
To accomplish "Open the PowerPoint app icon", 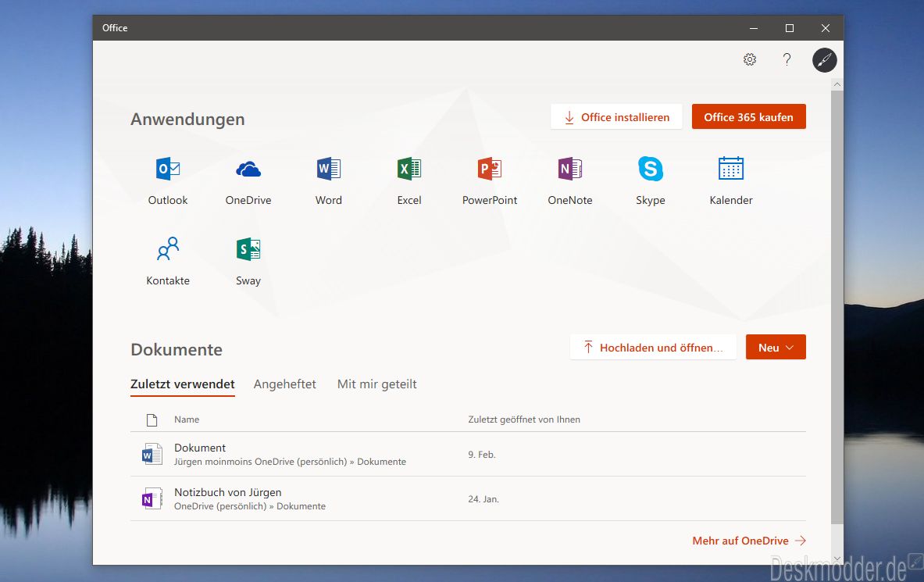I will click(489, 170).
